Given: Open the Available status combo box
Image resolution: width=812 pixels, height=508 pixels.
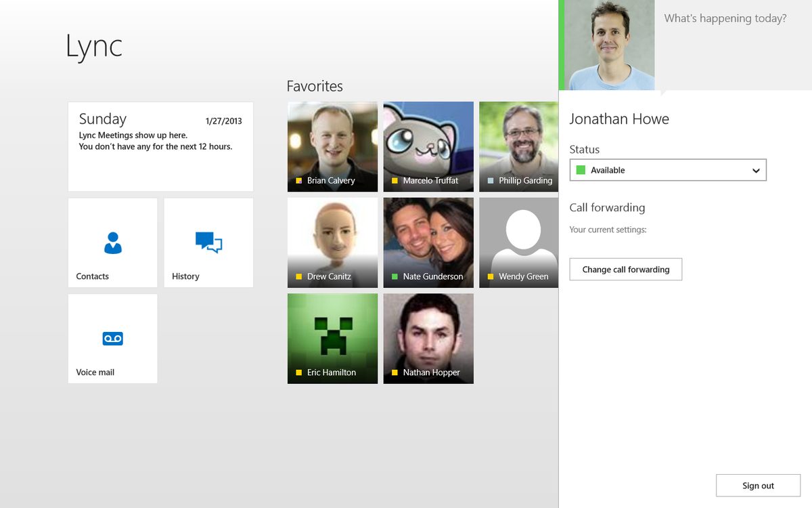Looking at the screenshot, I should click(668, 170).
